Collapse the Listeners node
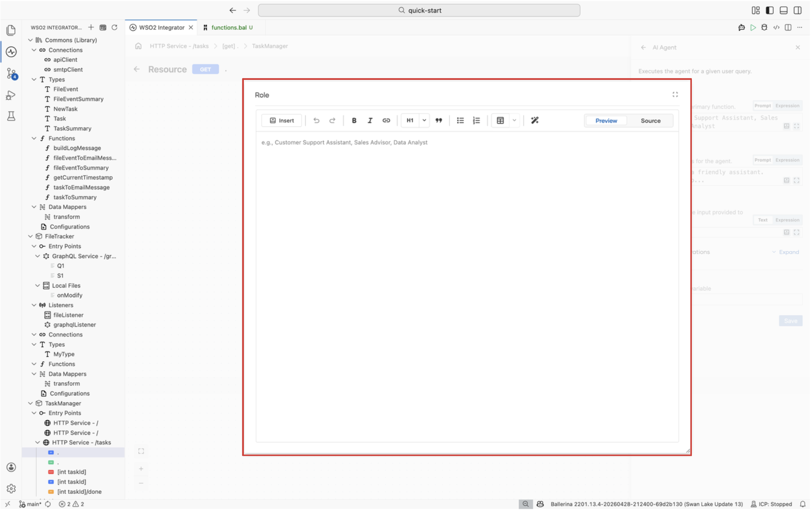The image size is (812, 511). tap(34, 306)
